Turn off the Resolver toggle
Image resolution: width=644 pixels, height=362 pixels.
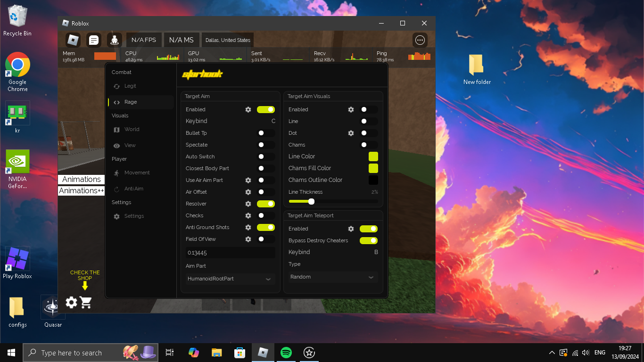(266, 204)
